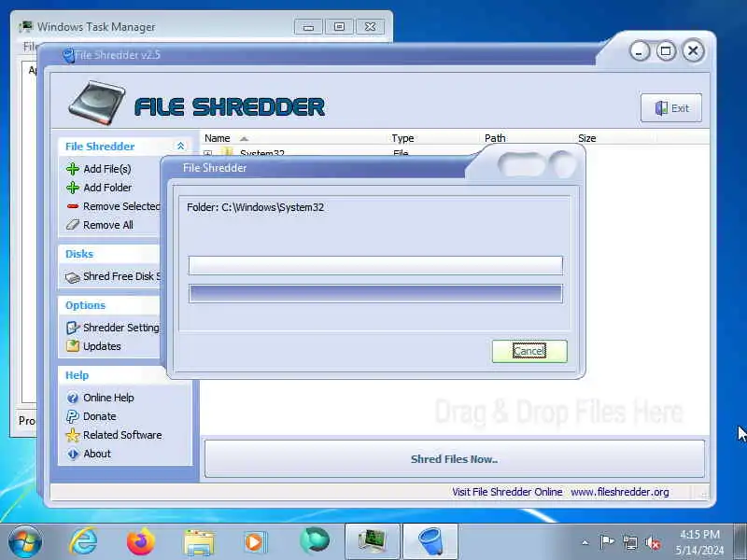The height and width of the screenshot is (560, 747).
Task: Click the green plus icon beside Add File(s)
Action: (73, 169)
